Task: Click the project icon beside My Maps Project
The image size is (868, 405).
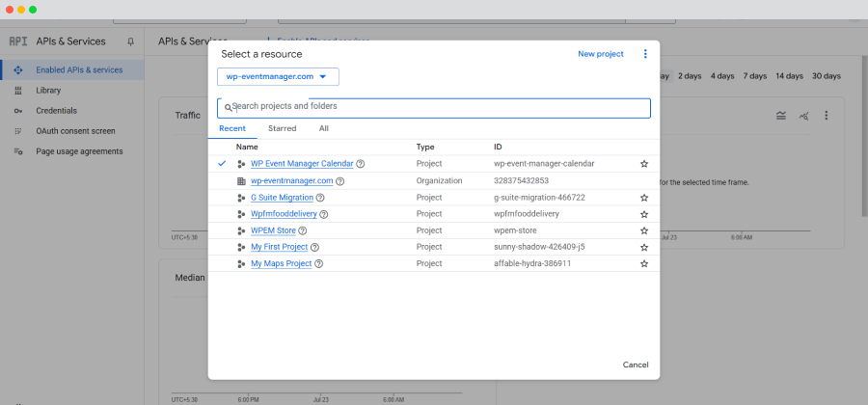Action: point(241,264)
